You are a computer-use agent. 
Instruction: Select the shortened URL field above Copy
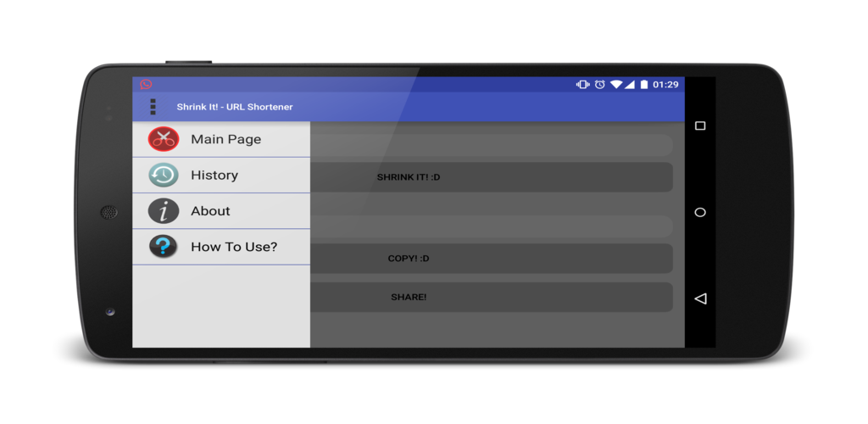(491, 226)
